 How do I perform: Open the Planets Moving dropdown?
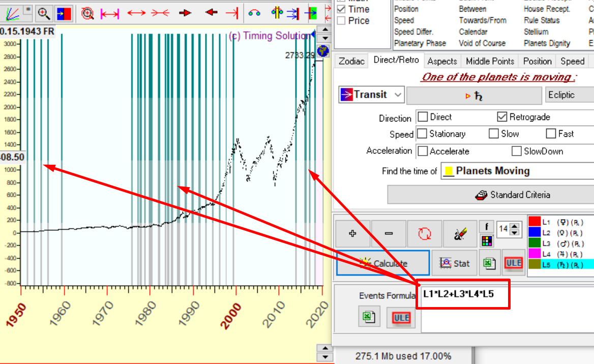516,171
